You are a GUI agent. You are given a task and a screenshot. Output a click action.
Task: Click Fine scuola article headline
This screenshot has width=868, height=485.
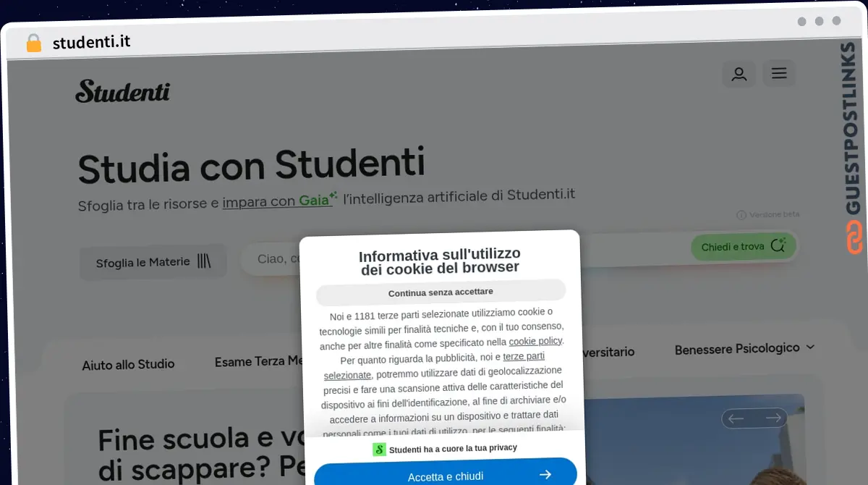click(202, 455)
